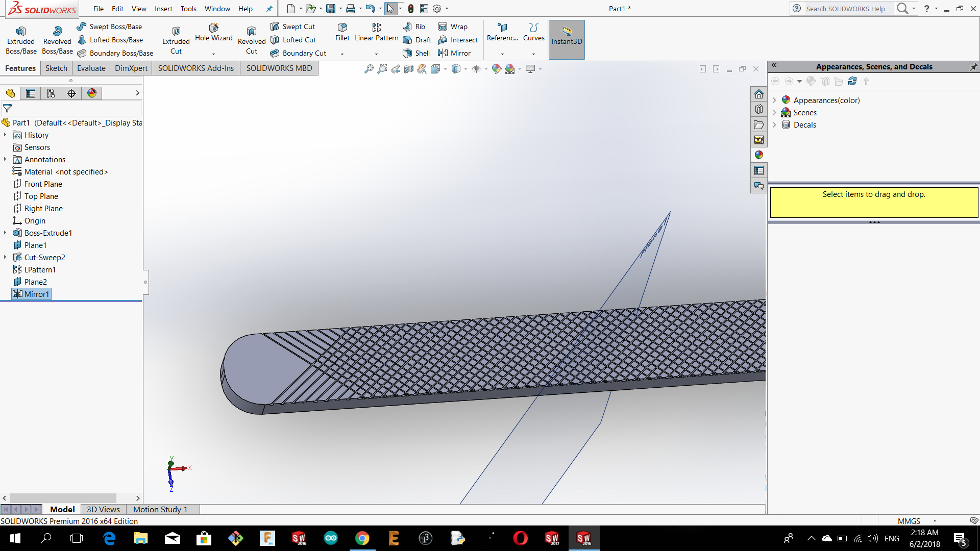Pin the SOLIDWORKS menu bar
Screen dimensions: 980x551
(x=269, y=9)
